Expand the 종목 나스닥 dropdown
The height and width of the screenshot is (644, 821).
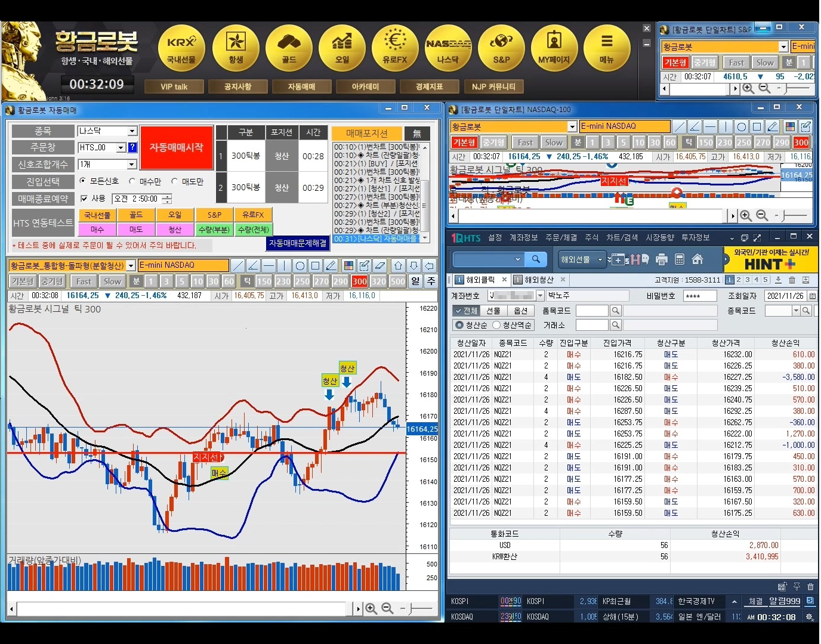[x=132, y=131]
